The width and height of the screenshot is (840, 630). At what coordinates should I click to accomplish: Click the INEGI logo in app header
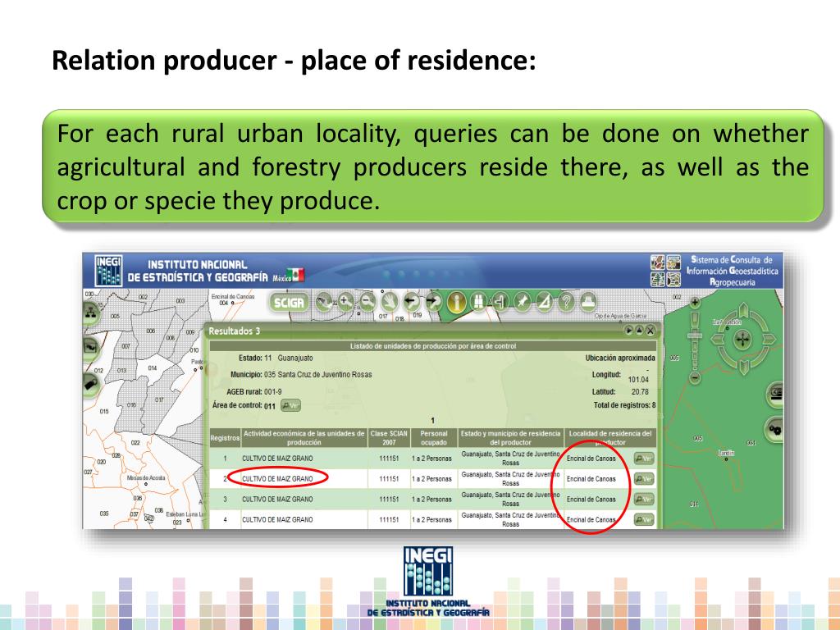click(109, 271)
